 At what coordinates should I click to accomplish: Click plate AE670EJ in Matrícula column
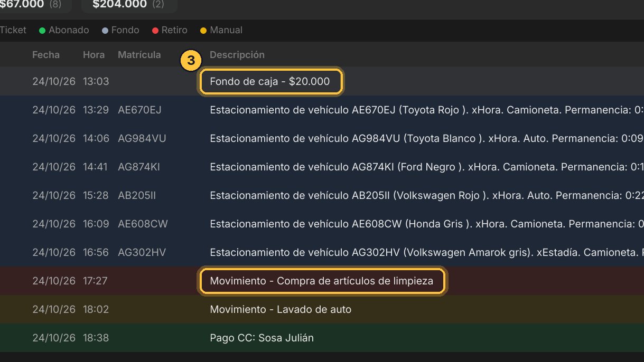[139, 110]
